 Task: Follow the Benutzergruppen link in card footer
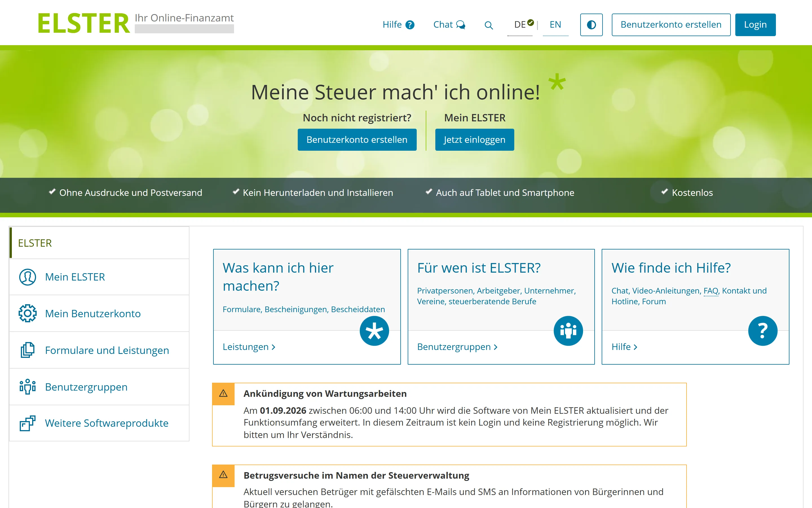[x=457, y=347]
